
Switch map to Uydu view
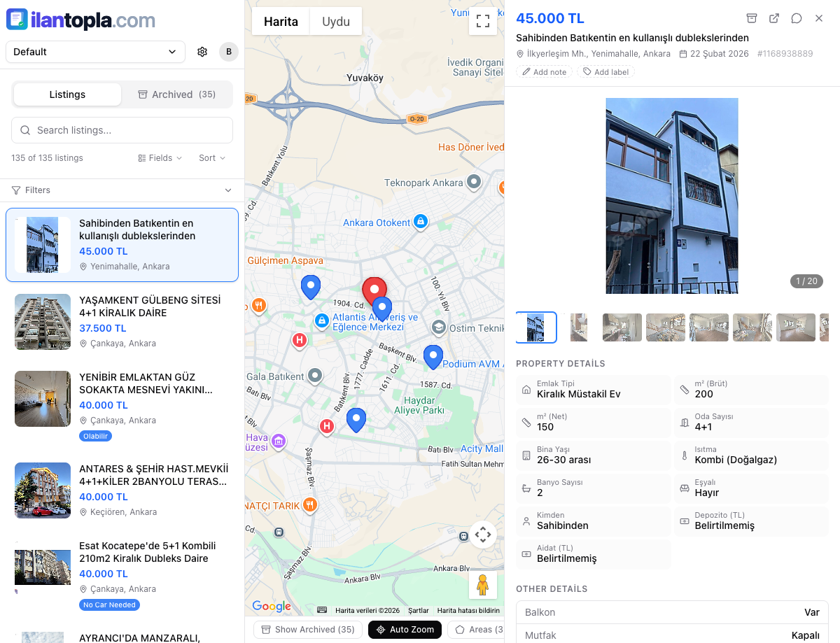[x=335, y=22]
